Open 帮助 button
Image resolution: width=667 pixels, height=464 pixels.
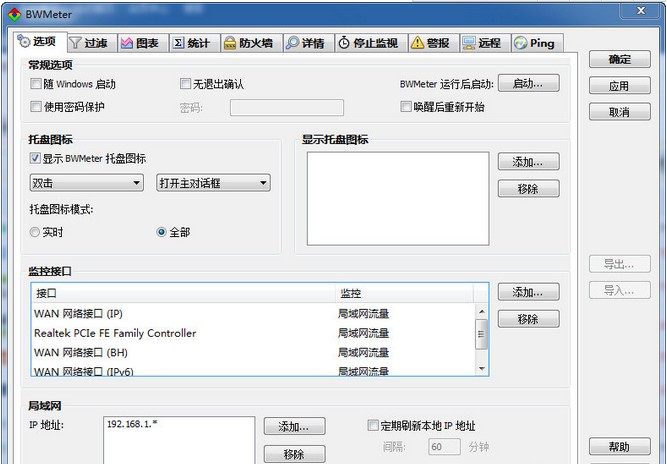click(619, 446)
